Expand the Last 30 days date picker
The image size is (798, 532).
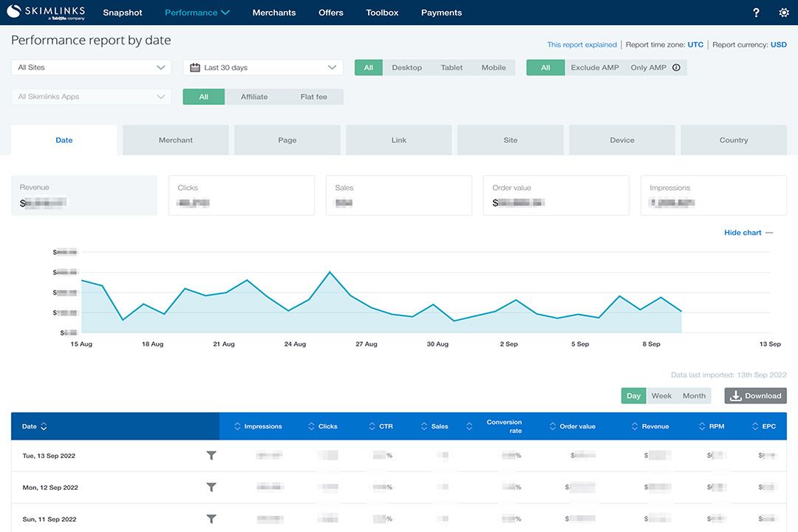263,67
